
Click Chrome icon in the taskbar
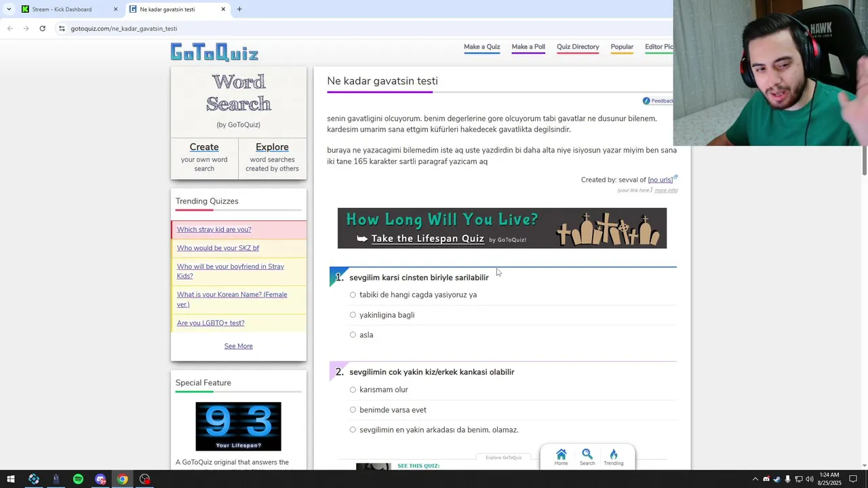point(123,479)
